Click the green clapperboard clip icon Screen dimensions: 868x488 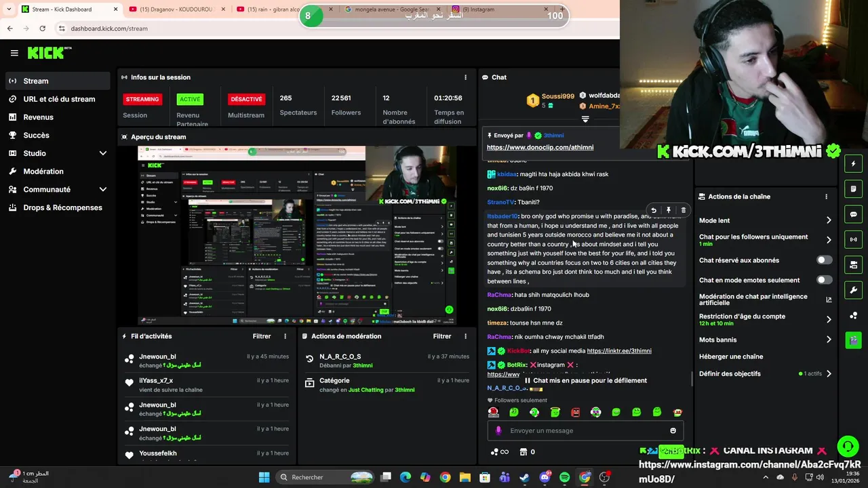(853, 340)
